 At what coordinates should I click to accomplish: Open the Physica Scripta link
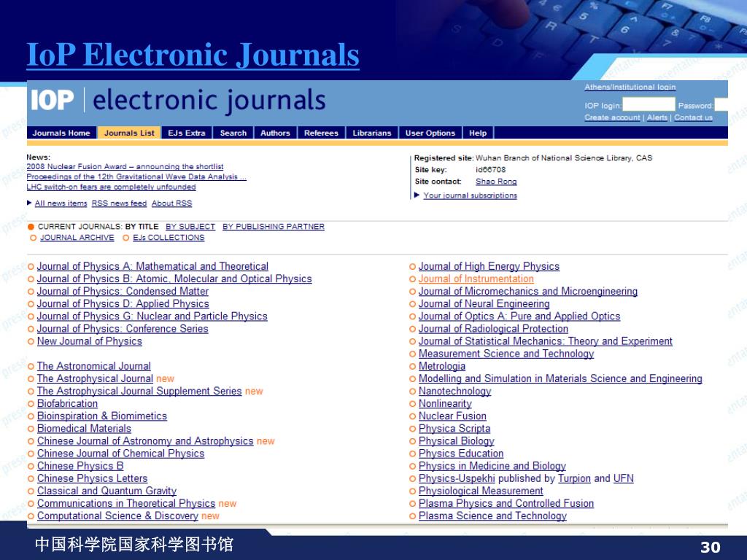454,428
